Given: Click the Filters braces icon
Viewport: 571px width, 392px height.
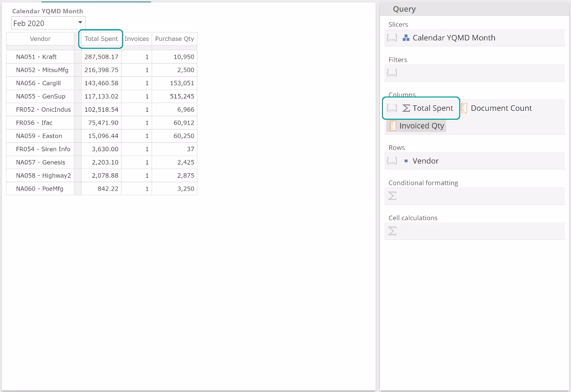Looking at the screenshot, I should click(x=392, y=73).
